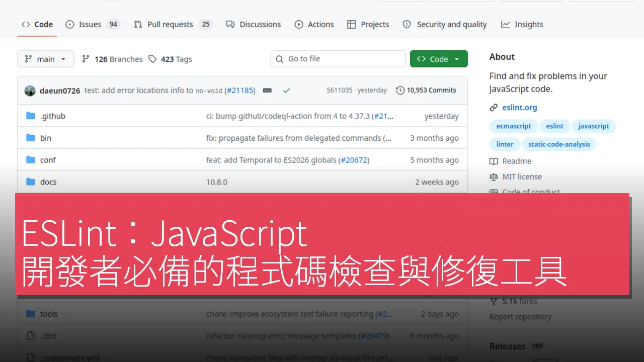Image resolution: width=644 pixels, height=362 pixels.
Task: Click the magnifier icon in Go to file
Action: (x=280, y=59)
